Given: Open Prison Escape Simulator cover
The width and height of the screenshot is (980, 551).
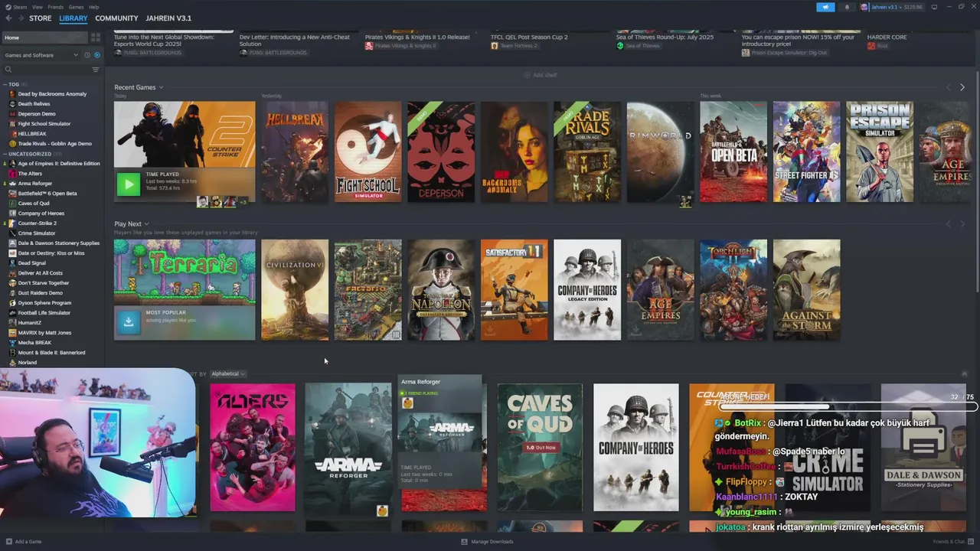Looking at the screenshot, I should pos(880,152).
